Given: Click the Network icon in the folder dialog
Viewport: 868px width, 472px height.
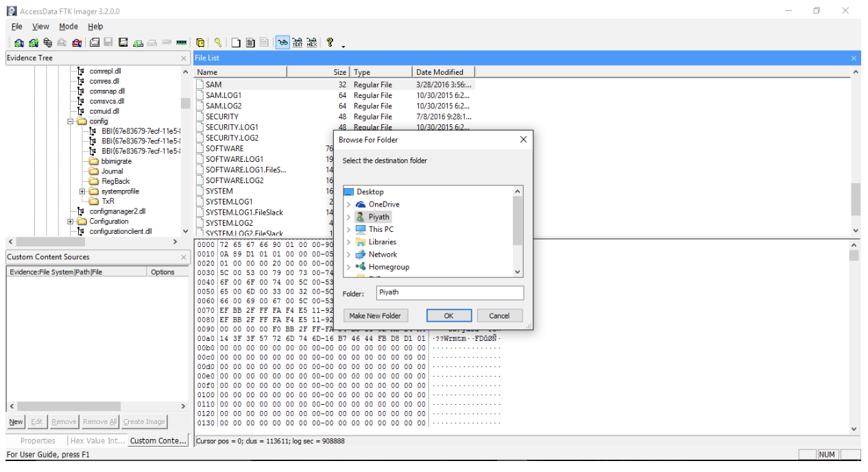Looking at the screenshot, I should point(361,255).
